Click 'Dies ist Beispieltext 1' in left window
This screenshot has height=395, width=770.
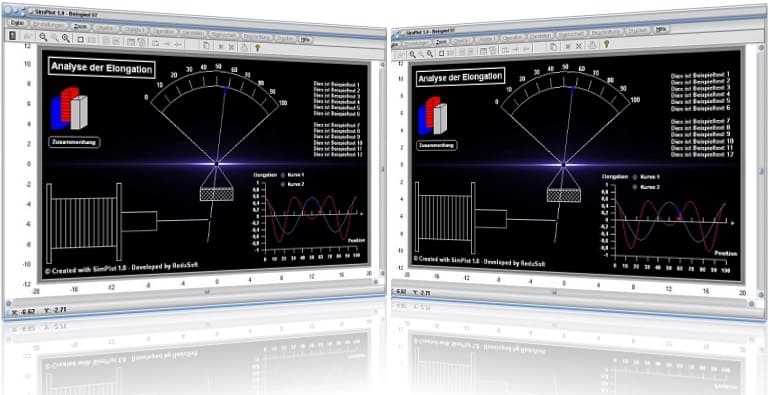click(x=337, y=85)
